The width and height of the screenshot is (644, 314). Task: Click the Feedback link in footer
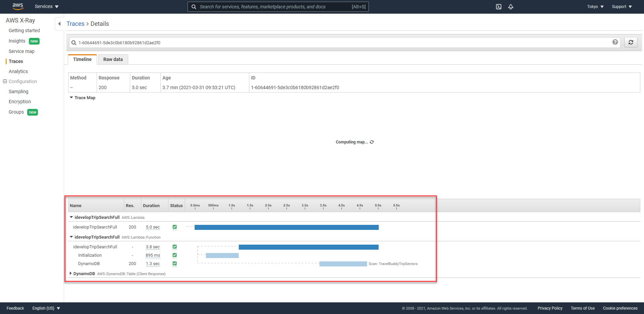click(x=15, y=308)
